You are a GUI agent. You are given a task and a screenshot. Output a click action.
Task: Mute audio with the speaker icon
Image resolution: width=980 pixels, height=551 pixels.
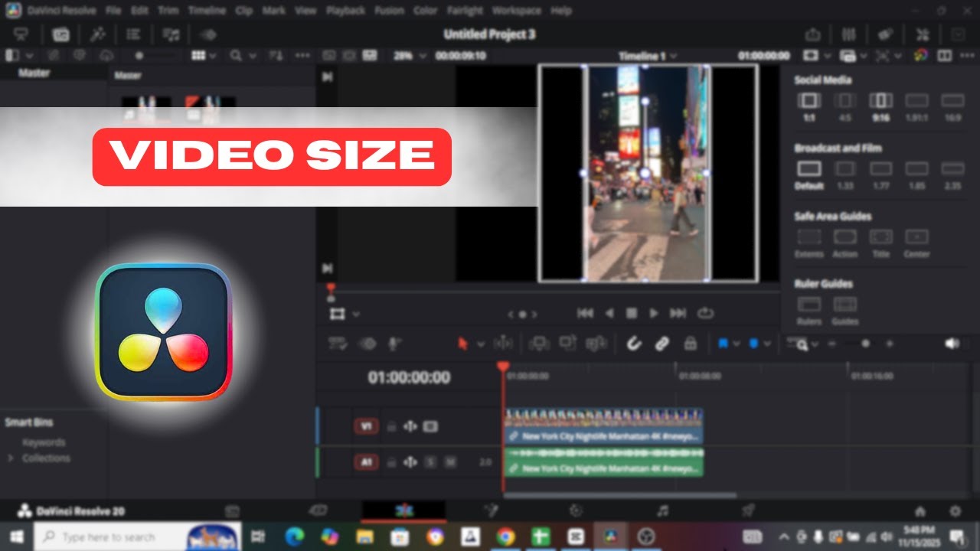click(x=952, y=344)
